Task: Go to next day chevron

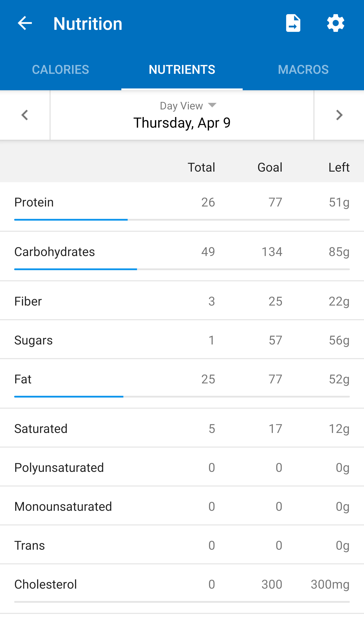Action: [x=339, y=115]
